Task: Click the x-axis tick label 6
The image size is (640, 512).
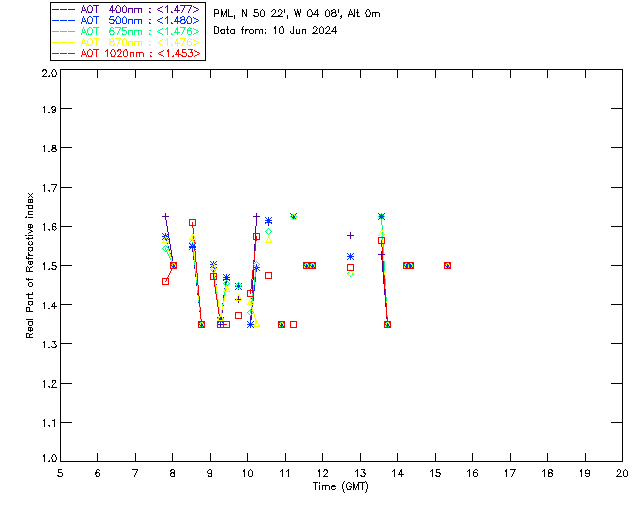Action: pos(98,473)
